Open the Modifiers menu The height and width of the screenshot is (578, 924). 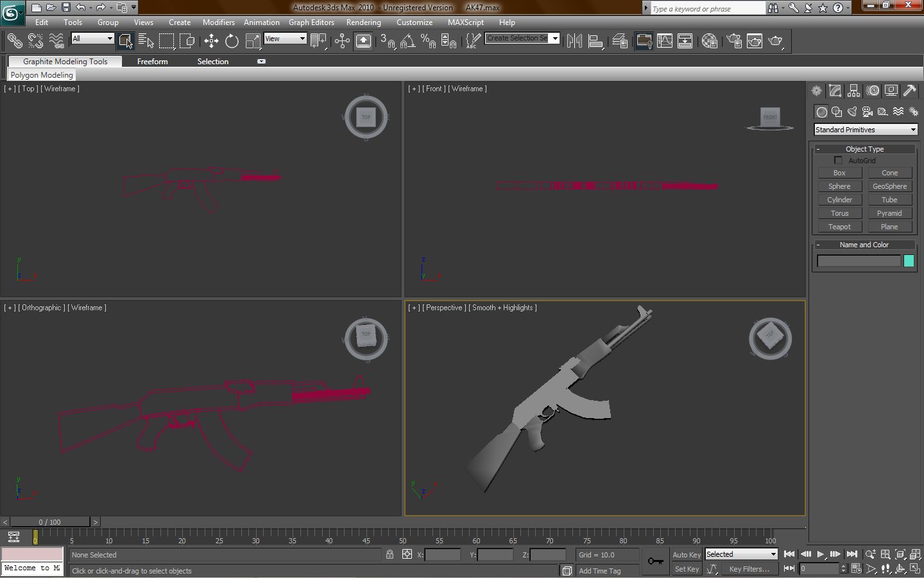[219, 22]
